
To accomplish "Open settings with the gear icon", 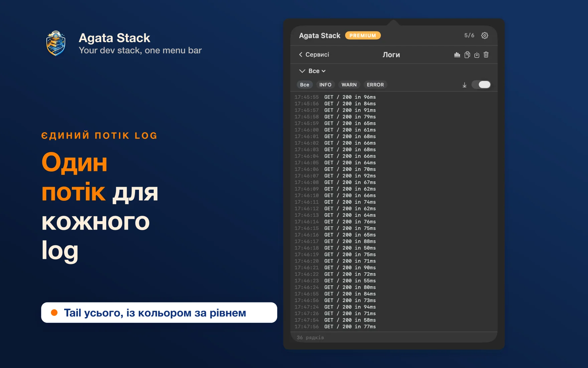I will (x=484, y=35).
